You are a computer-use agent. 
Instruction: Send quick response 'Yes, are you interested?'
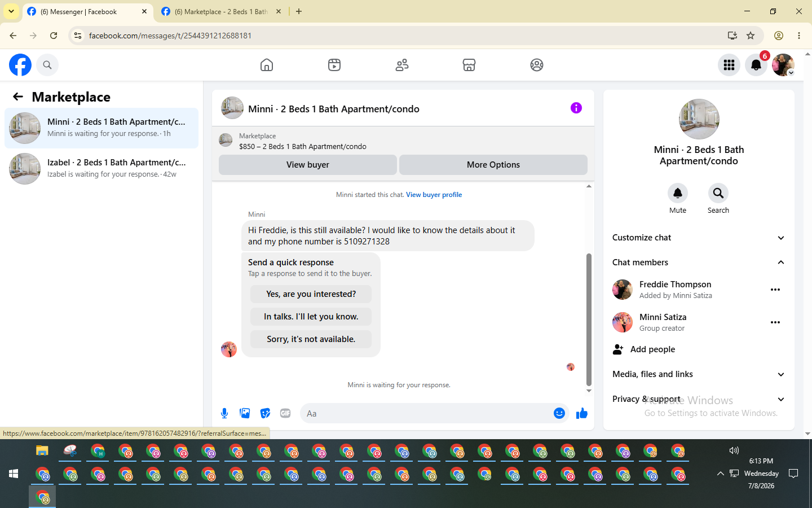pos(311,294)
